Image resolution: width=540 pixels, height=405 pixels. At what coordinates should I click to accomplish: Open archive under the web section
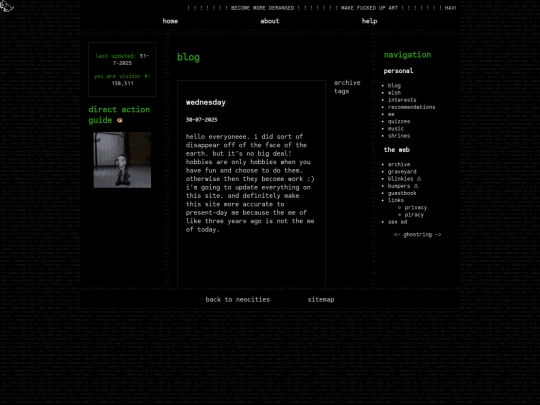(x=399, y=164)
